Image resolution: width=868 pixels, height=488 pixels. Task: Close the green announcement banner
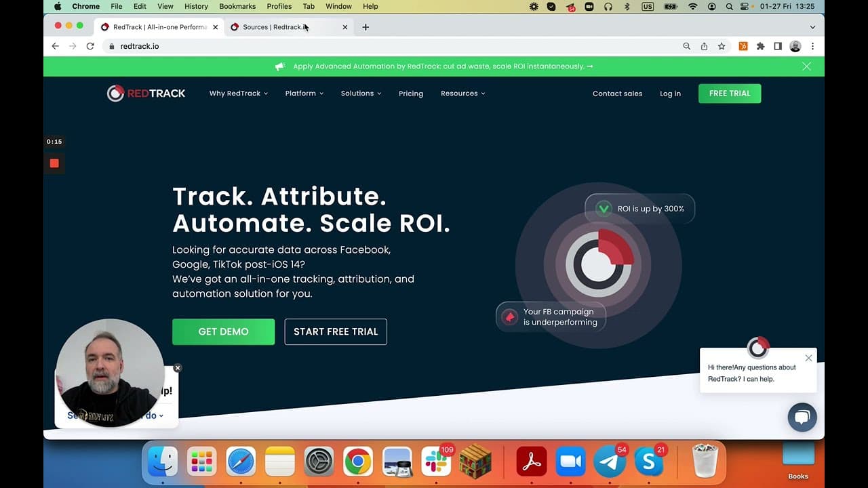click(806, 66)
